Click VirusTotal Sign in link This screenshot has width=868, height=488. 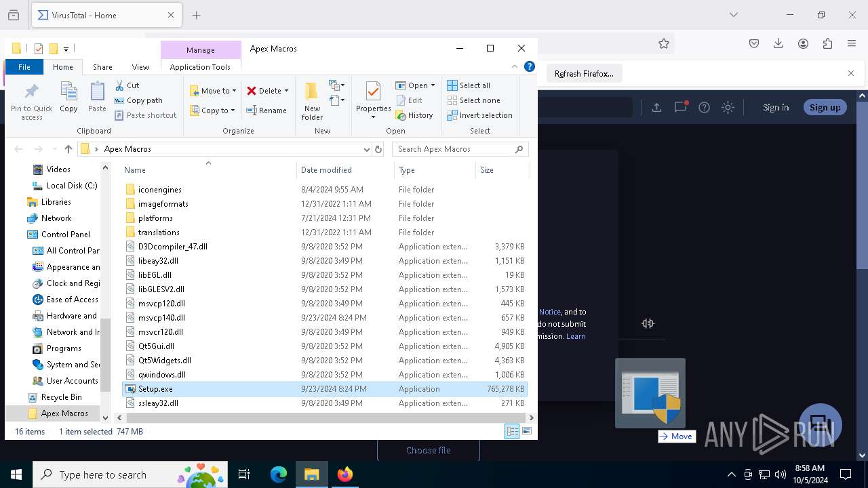776,107
